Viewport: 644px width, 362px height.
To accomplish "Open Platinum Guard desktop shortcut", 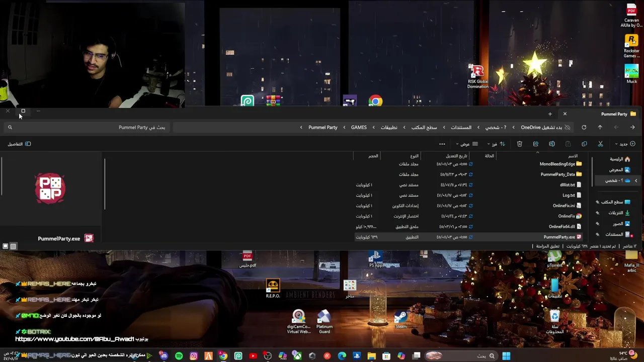I will click(x=325, y=322).
